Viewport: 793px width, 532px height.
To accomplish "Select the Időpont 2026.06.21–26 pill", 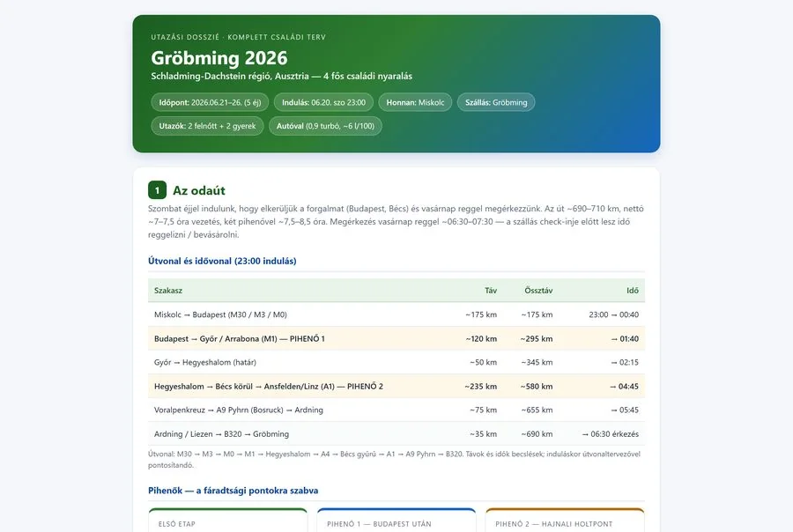I will (210, 102).
